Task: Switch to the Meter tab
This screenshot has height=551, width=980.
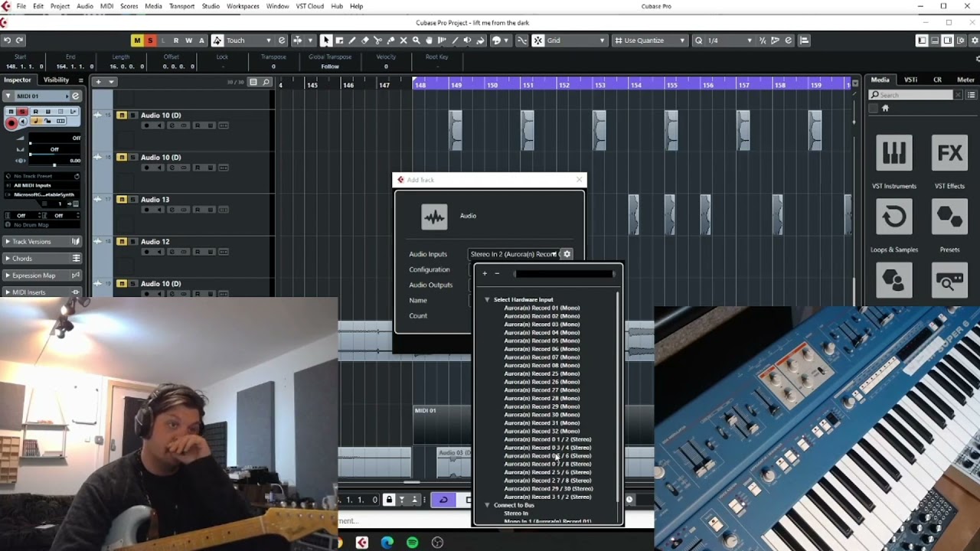Action: click(x=965, y=80)
